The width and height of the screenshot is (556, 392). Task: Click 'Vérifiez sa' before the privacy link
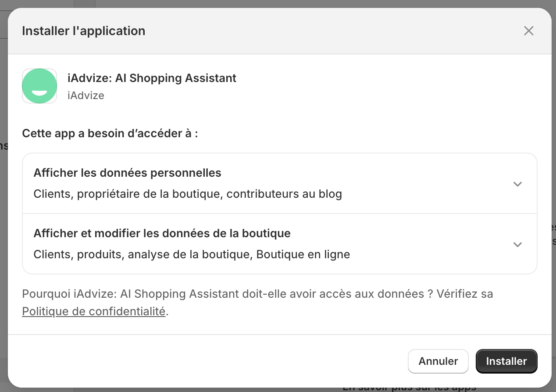coord(465,294)
